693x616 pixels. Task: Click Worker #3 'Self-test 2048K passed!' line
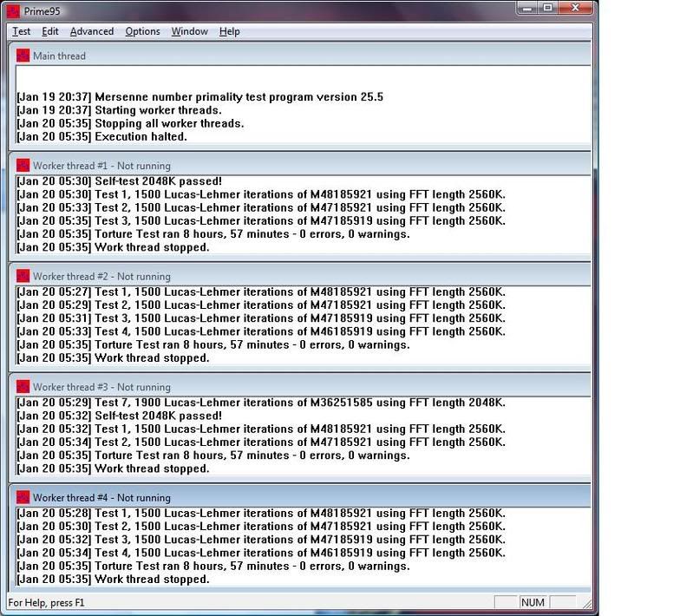[120, 416]
